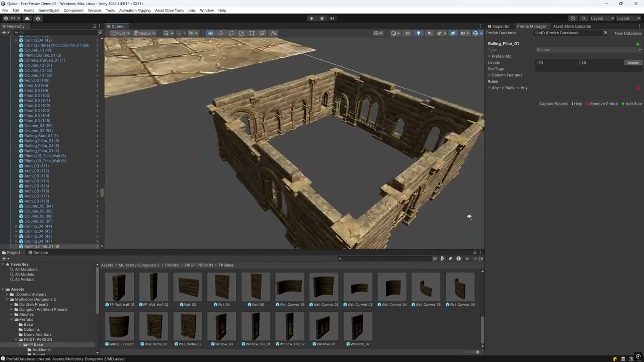Toggle scene audio icon
The height and width of the screenshot is (362, 644).
pyautogui.click(x=429, y=33)
